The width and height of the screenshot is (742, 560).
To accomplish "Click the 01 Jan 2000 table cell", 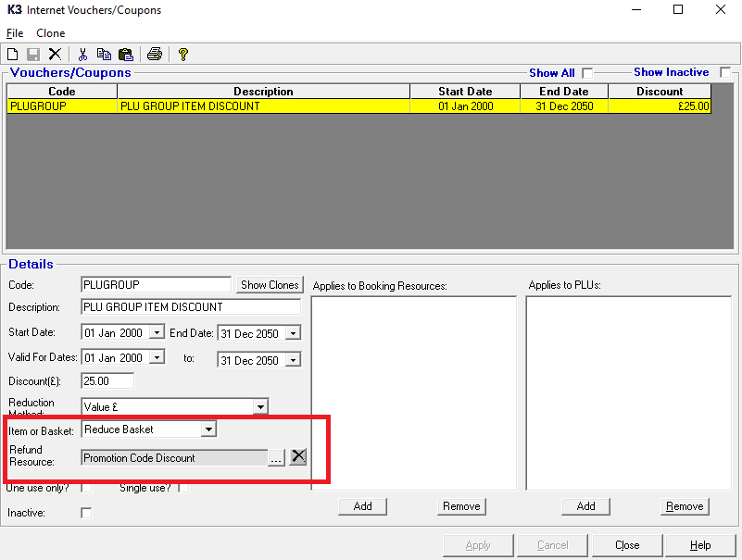I will click(x=465, y=106).
